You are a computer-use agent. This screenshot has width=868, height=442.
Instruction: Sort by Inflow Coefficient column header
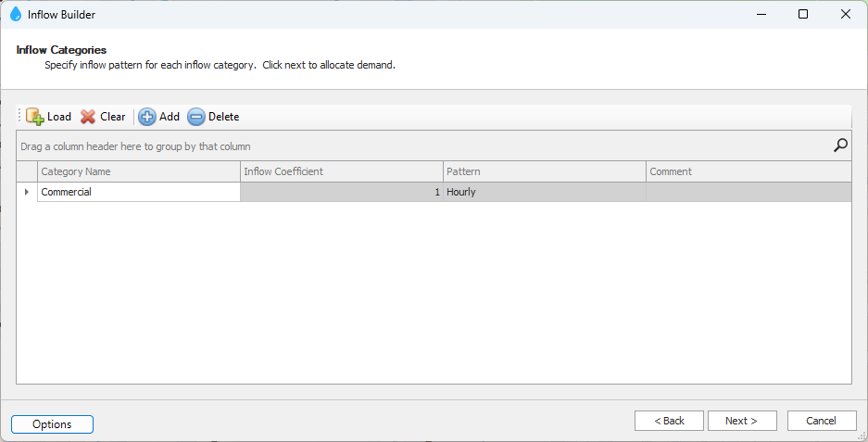(x=341, y=171)
